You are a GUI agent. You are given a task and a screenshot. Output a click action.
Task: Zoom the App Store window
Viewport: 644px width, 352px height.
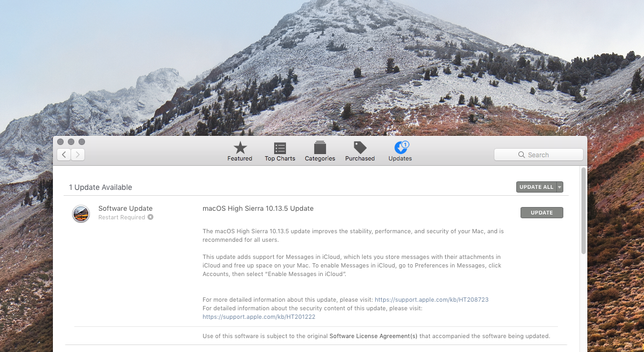tap(82, 142)
